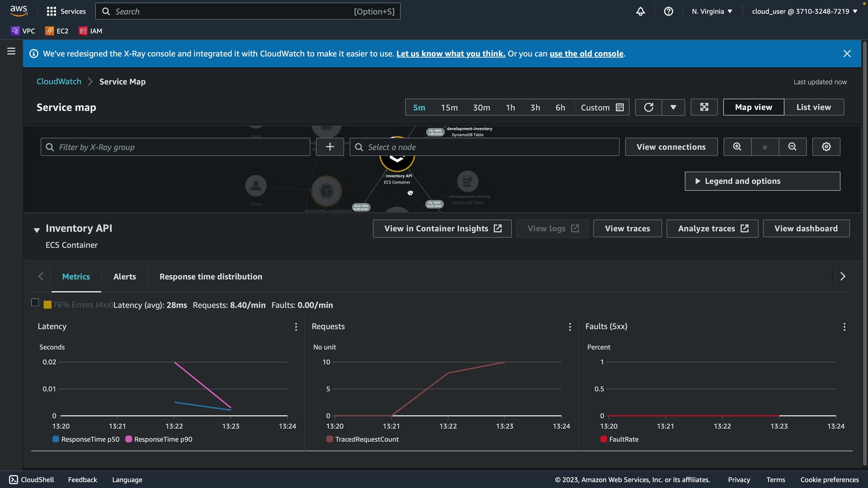Image resolution: width=868 pixels, height=488 pixels.
Task: Click the use the old console link
Action: (x=586, y=54)
